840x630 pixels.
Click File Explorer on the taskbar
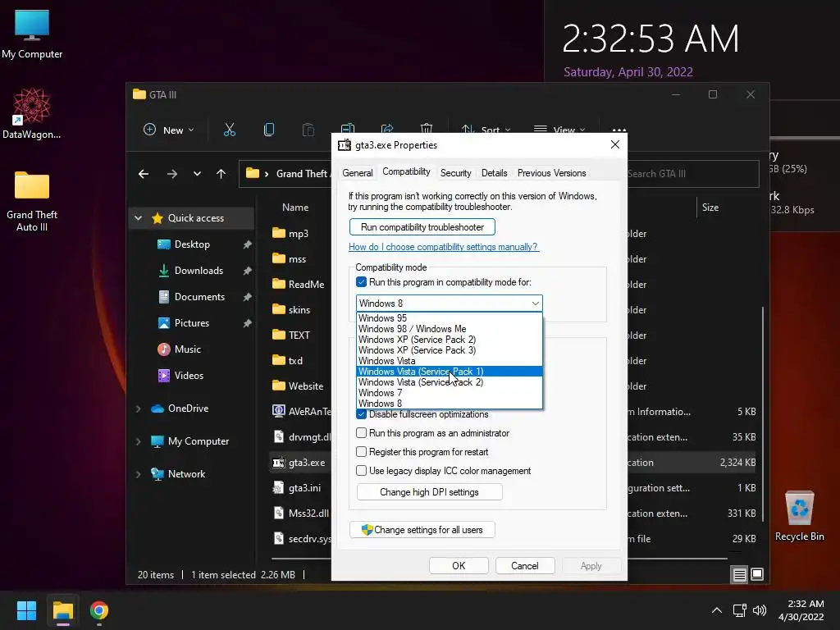click(x=62, y=610)
